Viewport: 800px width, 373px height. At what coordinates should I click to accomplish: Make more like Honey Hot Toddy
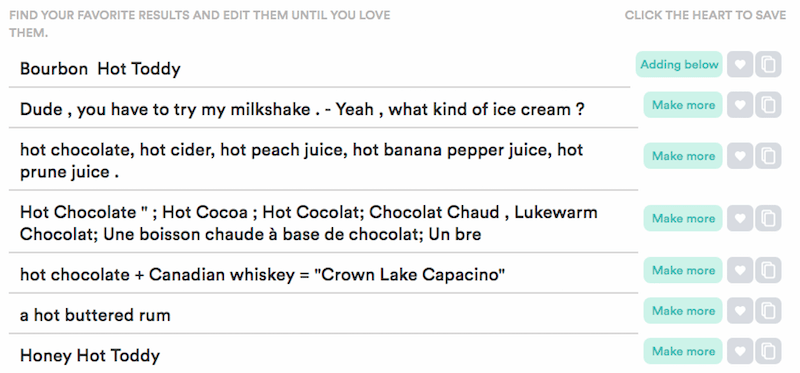click(683, 351)
